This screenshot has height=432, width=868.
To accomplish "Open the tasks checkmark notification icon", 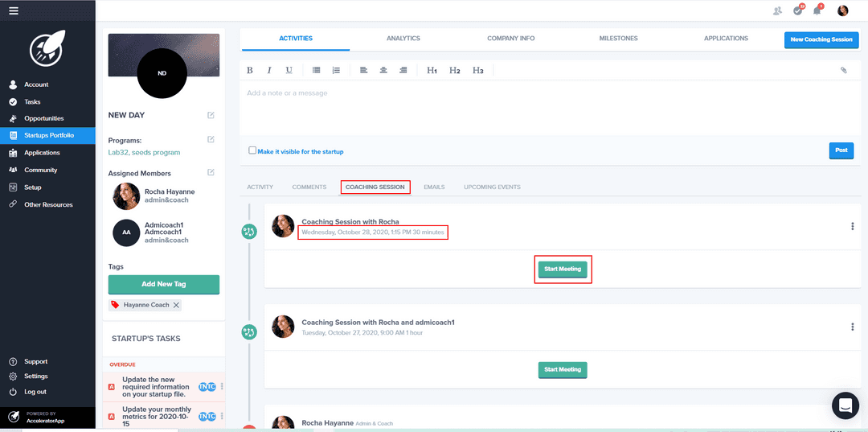I will point(798,10).
